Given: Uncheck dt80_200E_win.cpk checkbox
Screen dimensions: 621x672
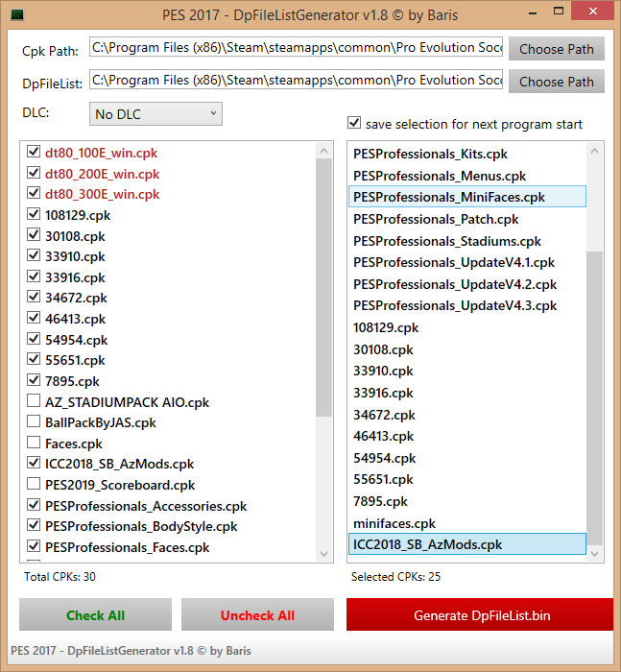Looking at the screenshot, I should coord(34,172).
